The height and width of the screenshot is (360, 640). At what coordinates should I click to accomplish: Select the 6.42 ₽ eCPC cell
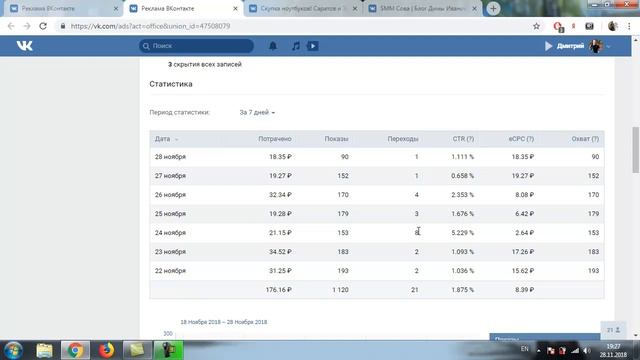point(524,214)
